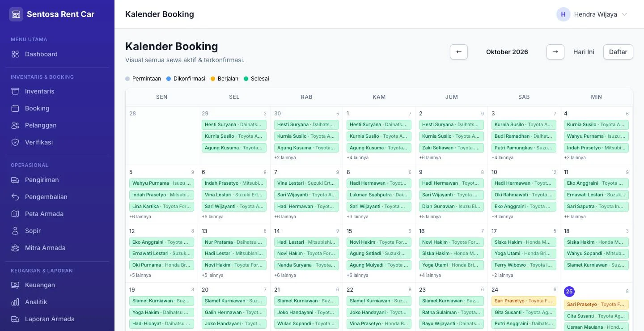The height and width of the screenshot is (331, 644).
Task: Click the Laporan Armada truck icon
Action: (x=15, y=319)
